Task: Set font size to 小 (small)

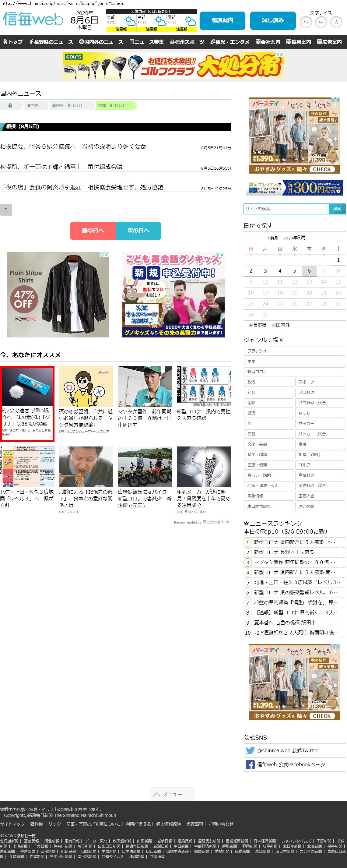Action: click(x=306, y=23)
